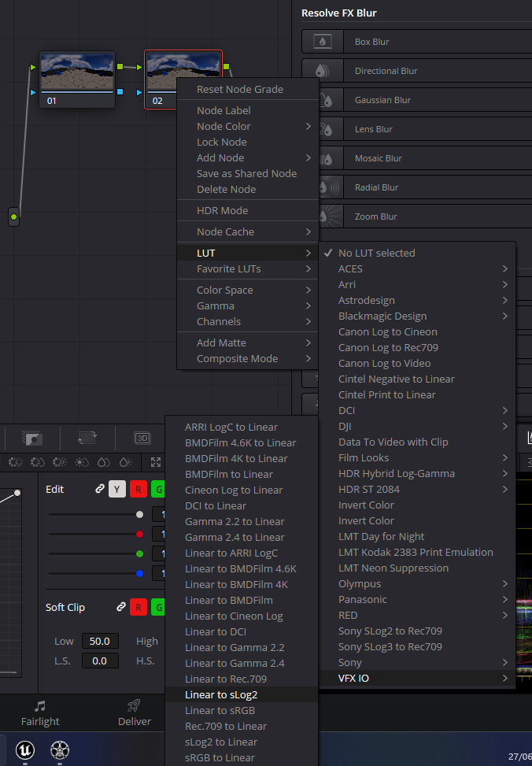Click the red intensity slider handle
Viewport: 532px width, 766px height.
pyautogui.click(x=140, y=534)
